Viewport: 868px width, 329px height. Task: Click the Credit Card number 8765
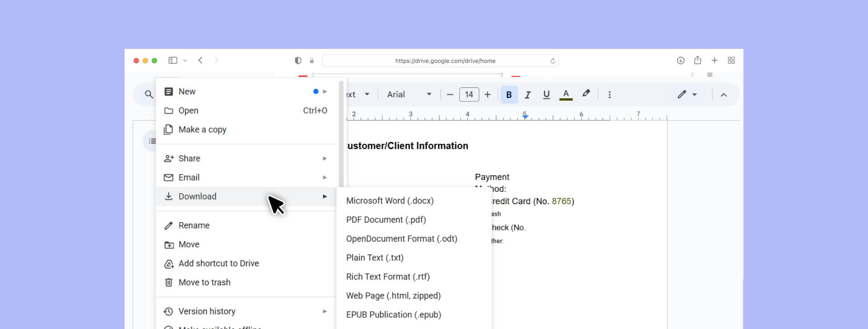(561, 201)
